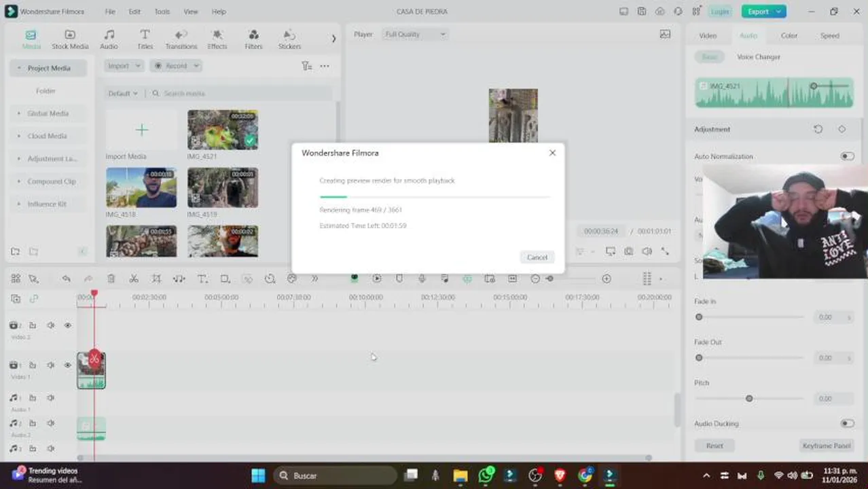Select the IMG_4518 media thumbnail
This screenshot has width=868, height=489.
click(x=141, y=187)
